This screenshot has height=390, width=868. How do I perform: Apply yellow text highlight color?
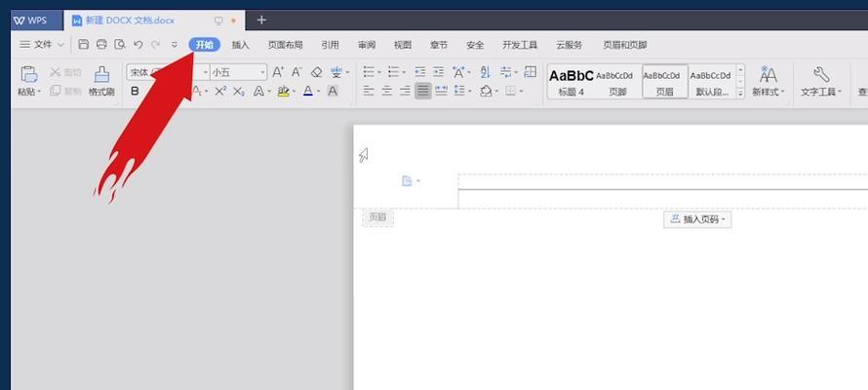pyautogui.click(x=283, y=92)
